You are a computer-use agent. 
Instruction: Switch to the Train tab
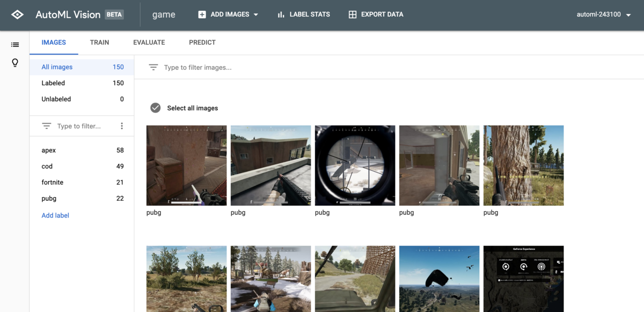click(99, 42)
